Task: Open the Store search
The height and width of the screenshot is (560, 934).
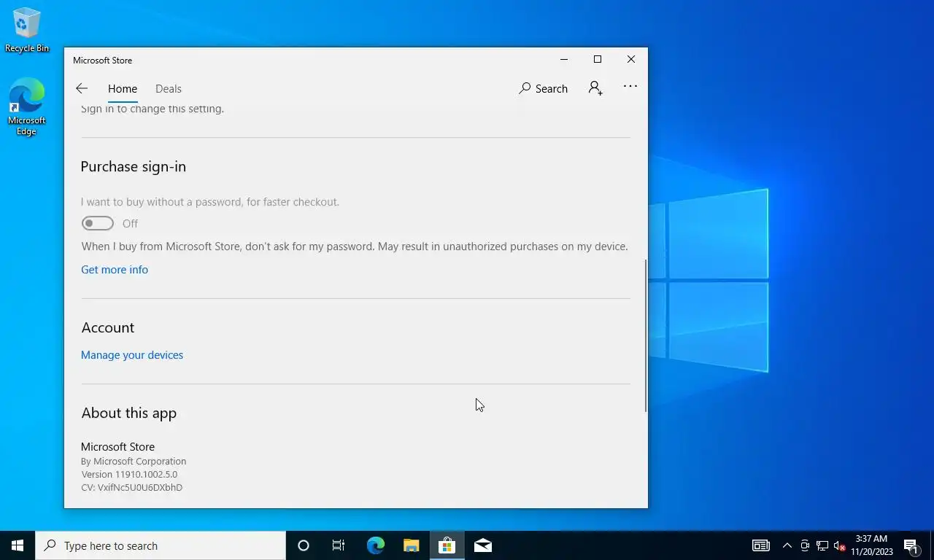Action: [x=543, y=88]
